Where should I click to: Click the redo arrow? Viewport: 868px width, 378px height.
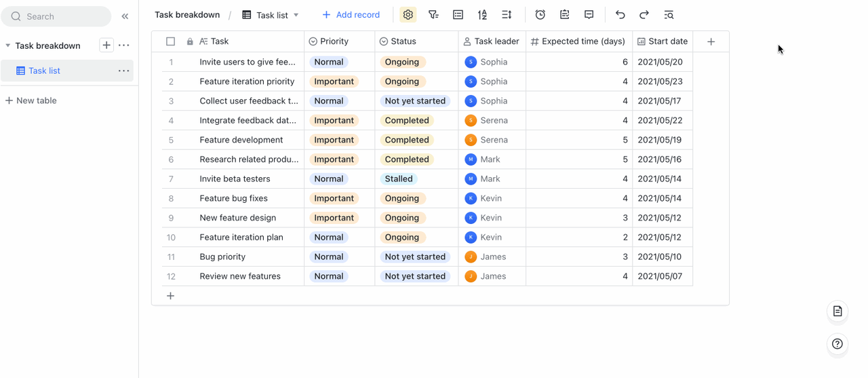coord(644,15)
